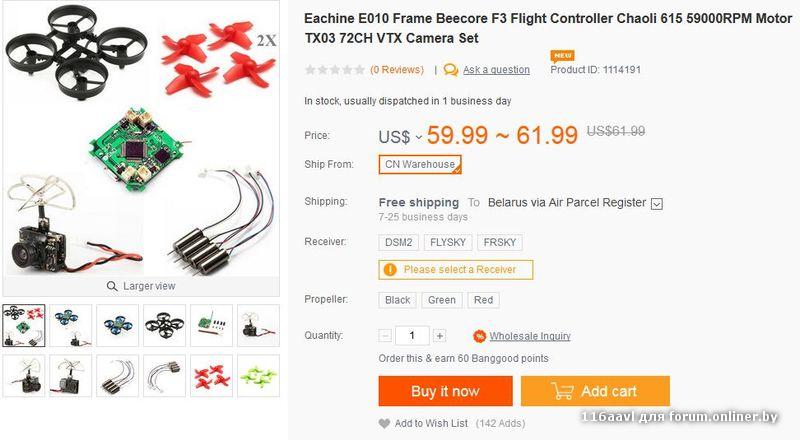Expand the Belarus shipping method dropdown
This screenshot has width=800, height=440.
click(657, 204)
